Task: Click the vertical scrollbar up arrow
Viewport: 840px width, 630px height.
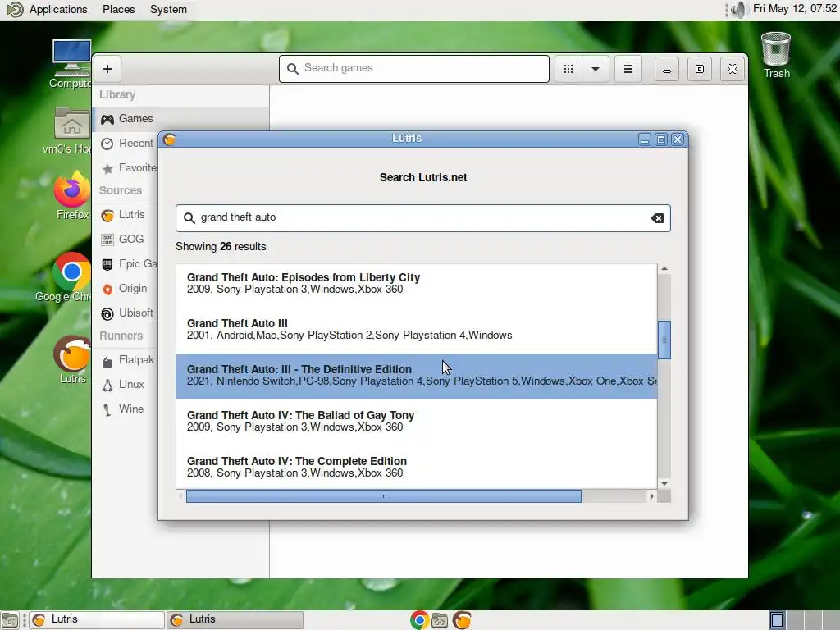Action: coord(664,268)
